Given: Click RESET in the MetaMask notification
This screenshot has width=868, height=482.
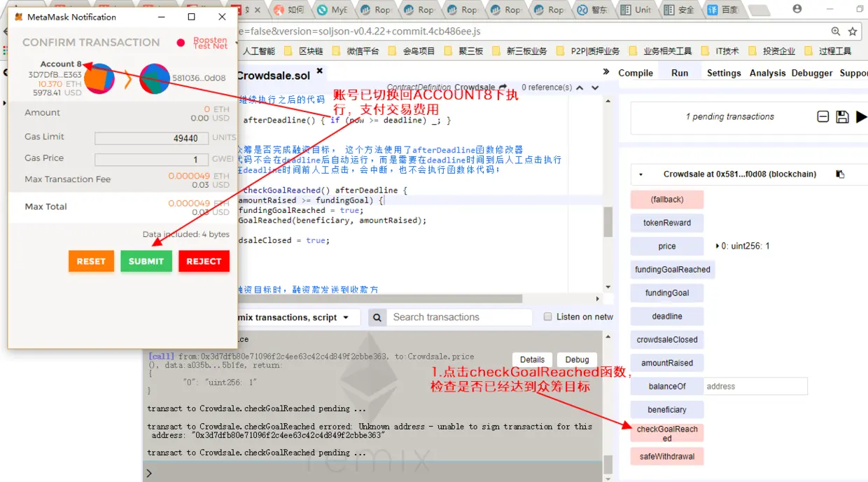Looking at the screenshot, I should tap(91, 261).
